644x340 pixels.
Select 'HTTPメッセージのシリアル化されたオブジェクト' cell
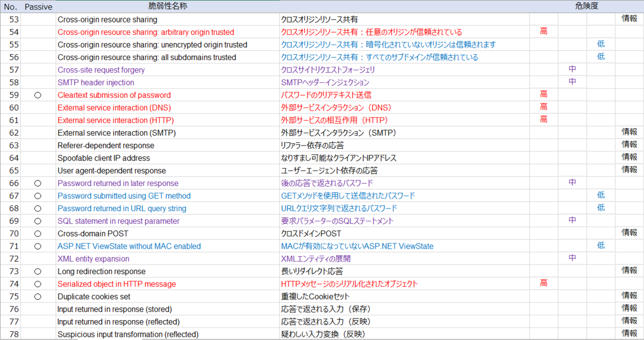pos(405,284)
